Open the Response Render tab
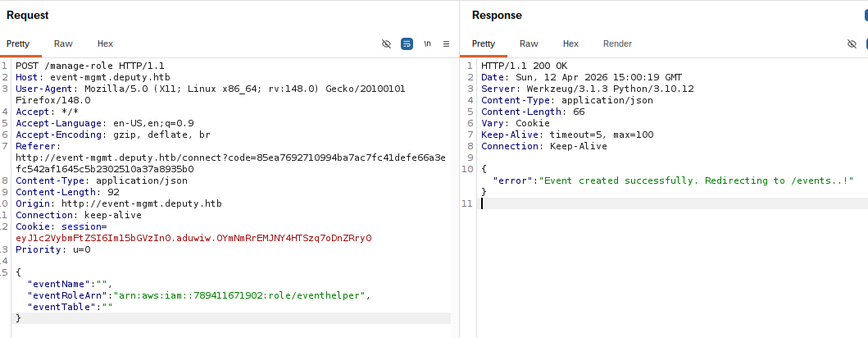The height and width of the screenshot is (338, 868). click(x=617, y=43)
